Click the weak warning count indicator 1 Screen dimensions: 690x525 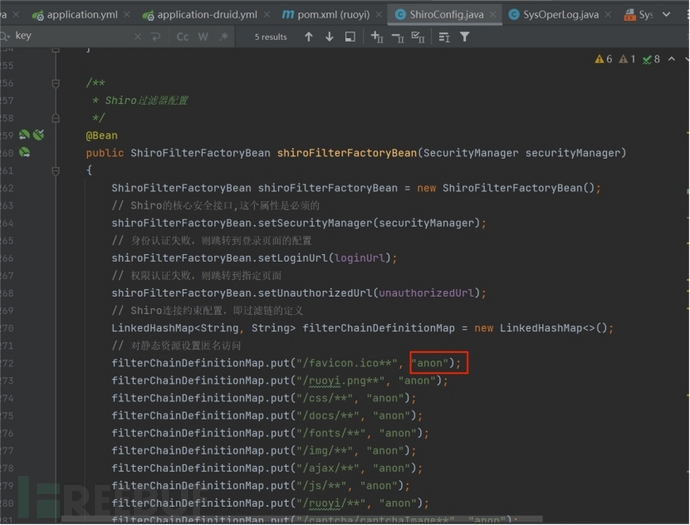(x=627, y=59)
